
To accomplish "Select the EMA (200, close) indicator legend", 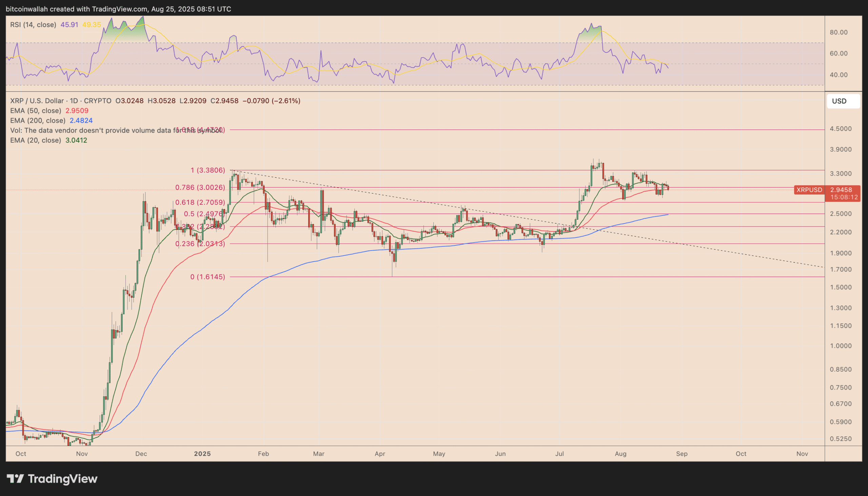I will coord(38,121).
